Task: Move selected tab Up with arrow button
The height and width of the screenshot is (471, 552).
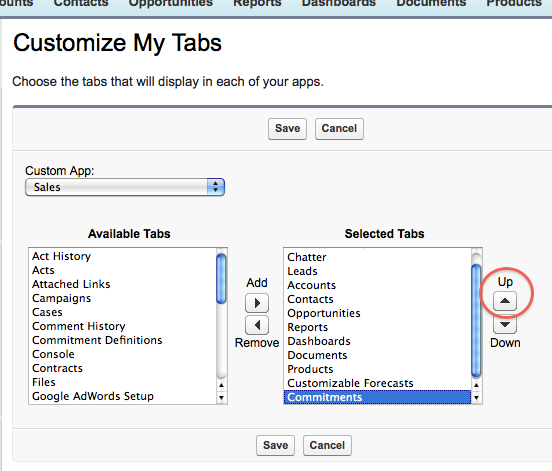Action: [505, 301]
